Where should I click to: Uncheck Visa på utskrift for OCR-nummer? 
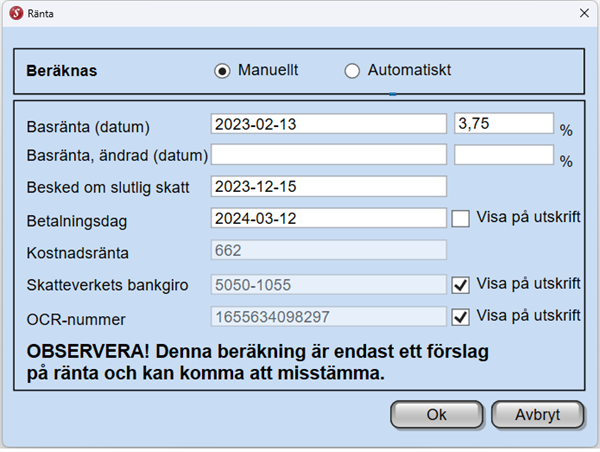[x=461, y=317]
